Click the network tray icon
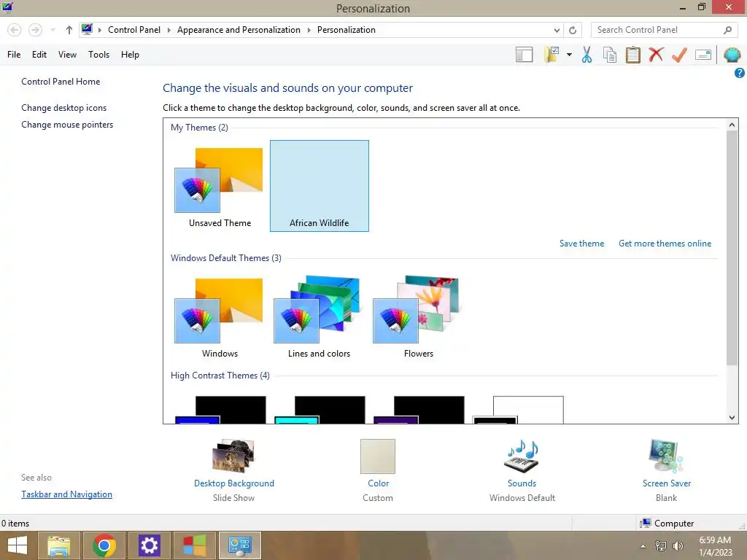747x560 pixels. pyautogui.click(x=661, y=546)
